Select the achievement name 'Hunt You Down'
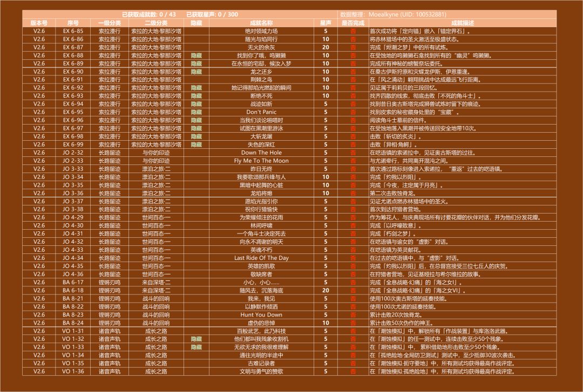 coord(261,315)
